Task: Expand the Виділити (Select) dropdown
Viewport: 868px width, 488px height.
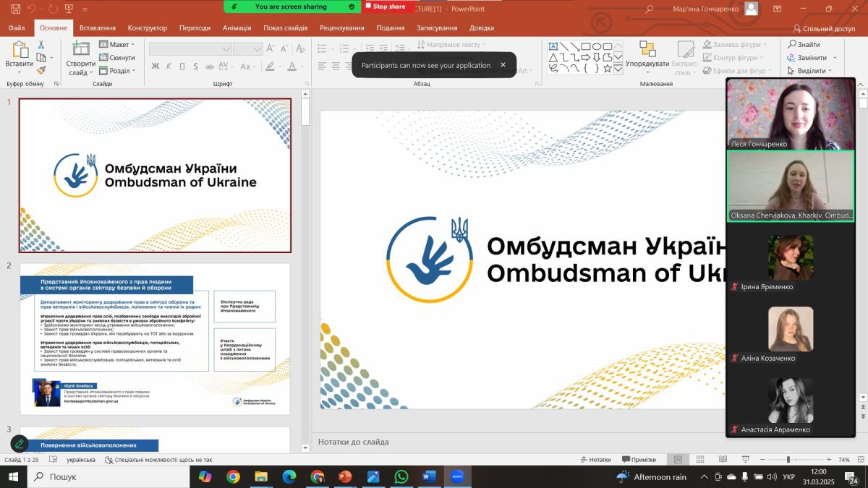Action: (x=810, y=71)
